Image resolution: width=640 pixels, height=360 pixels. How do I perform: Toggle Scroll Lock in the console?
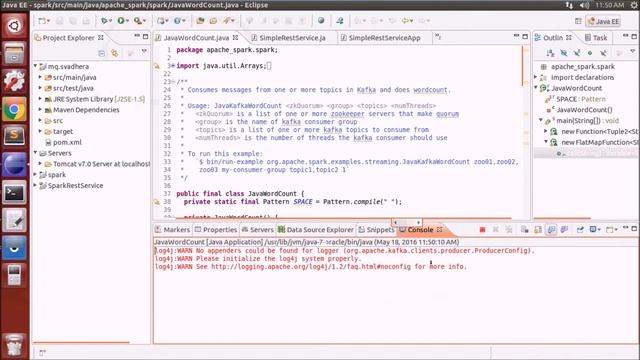coord(538,230)
